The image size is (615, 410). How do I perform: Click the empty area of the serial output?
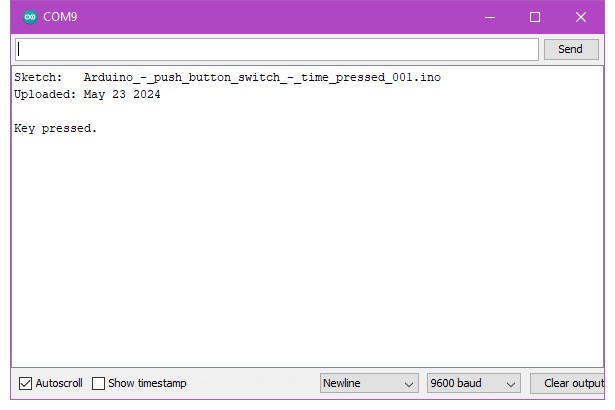coord(300,250)
